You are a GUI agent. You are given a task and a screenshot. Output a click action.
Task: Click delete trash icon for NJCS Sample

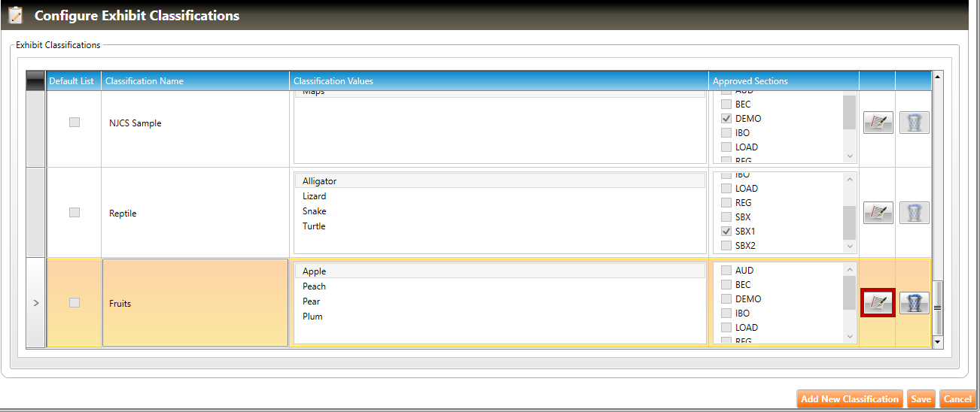tap(914, 123)
